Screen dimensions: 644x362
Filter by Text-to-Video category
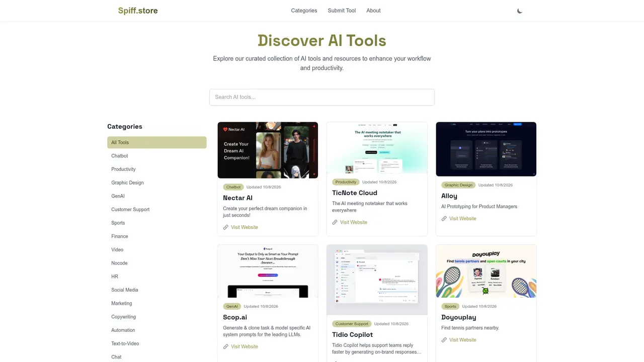tap(157, 343)
